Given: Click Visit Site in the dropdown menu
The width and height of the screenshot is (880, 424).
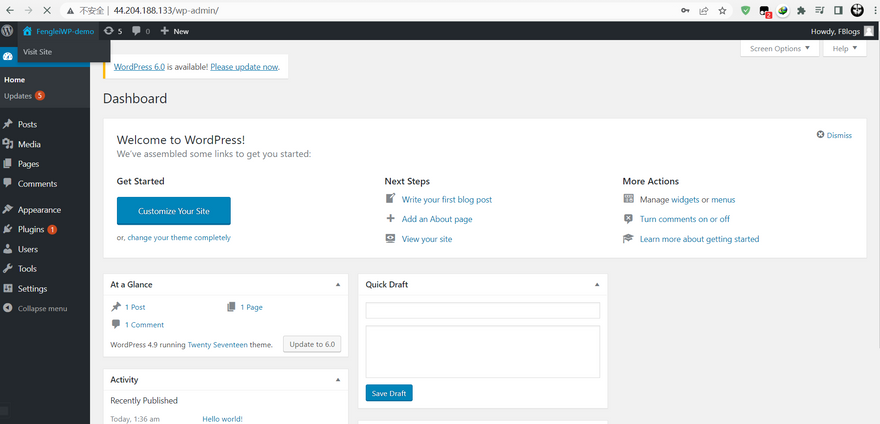Looking at the screenshot, I should [38, 51].
